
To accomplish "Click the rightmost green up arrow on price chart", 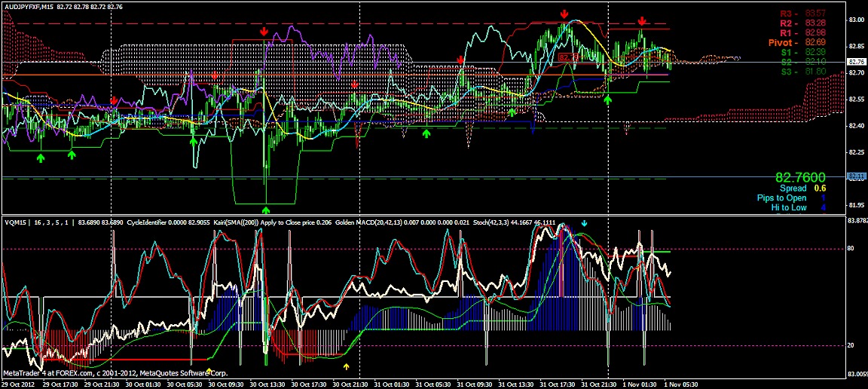I will click(609, 98).
